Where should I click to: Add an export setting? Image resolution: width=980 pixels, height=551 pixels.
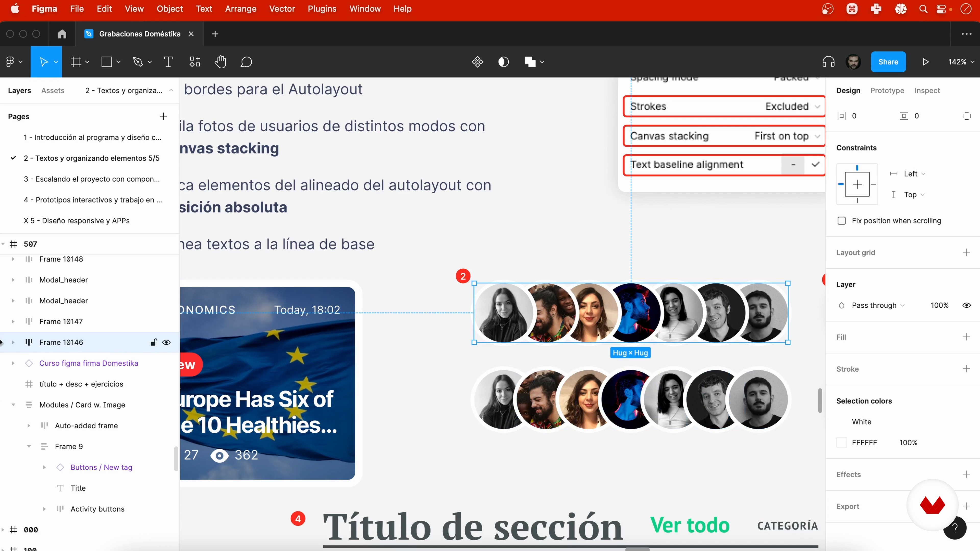tap(966, 506)
